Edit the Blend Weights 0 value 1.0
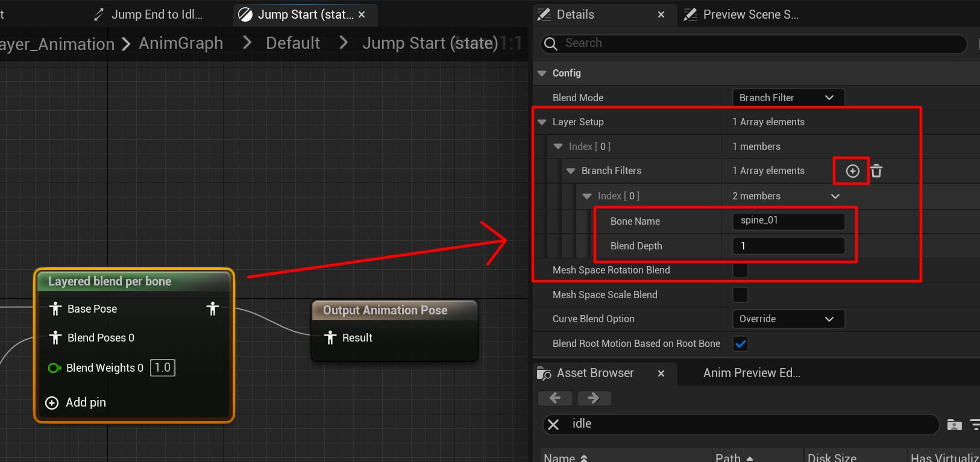Screen dimensions: 980x462 [163, 368]
